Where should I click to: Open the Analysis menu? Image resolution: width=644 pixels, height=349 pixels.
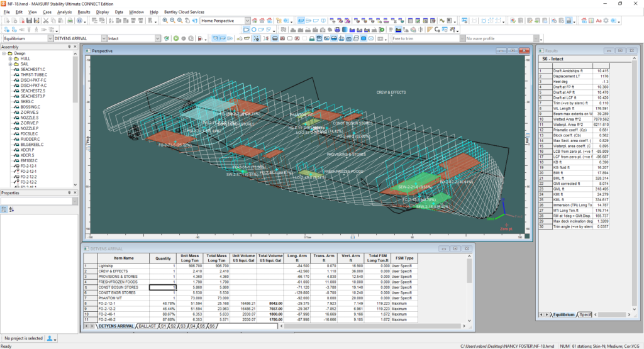click(x=65, y=12)
